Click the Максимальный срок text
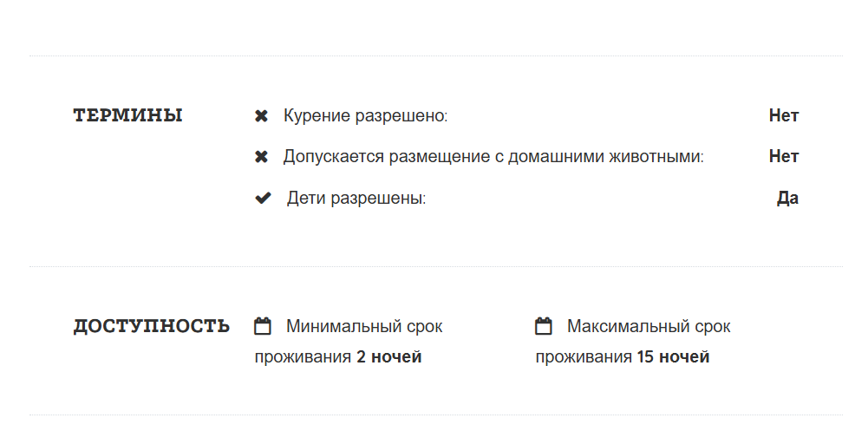Viewport: 868px width, 444px height. 649,327
